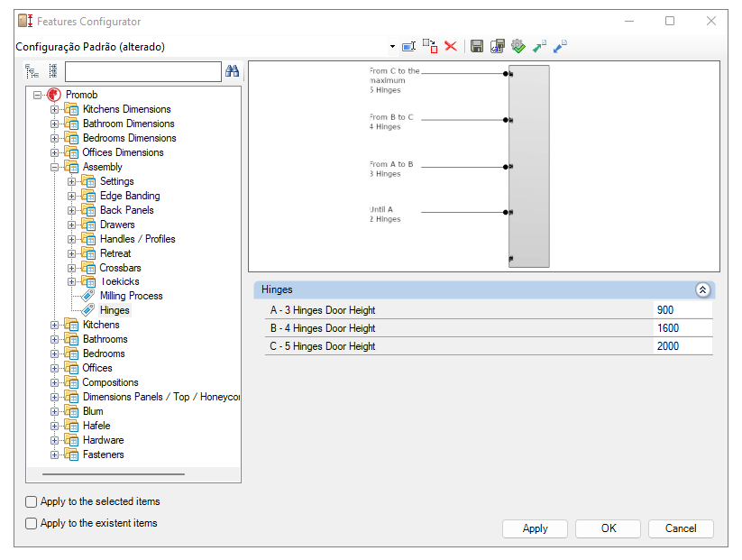Screen dimensions: 742x560
Task: Expand the Kitchens tree node
Action: tap(54, 326)
